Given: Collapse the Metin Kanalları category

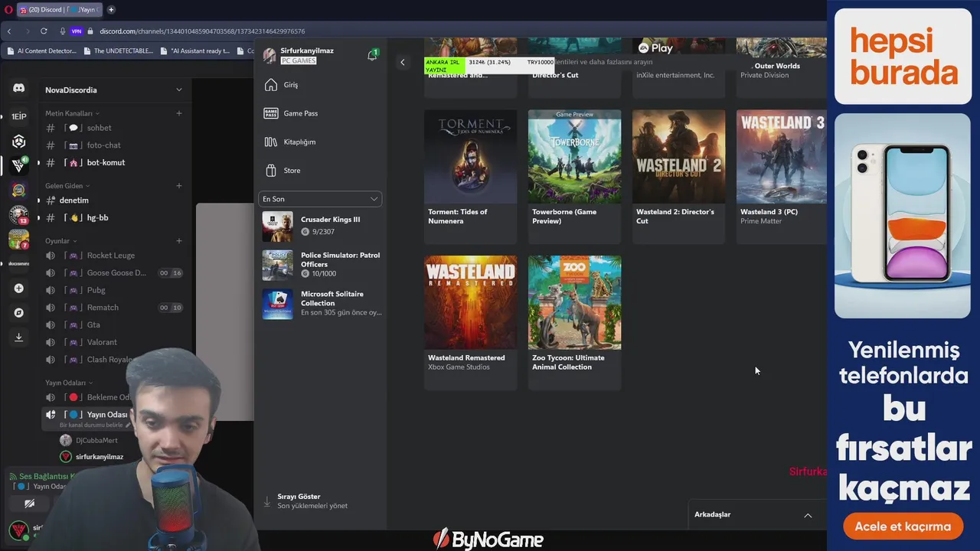Looking at the screenshot, I should [x=73, y=113].
